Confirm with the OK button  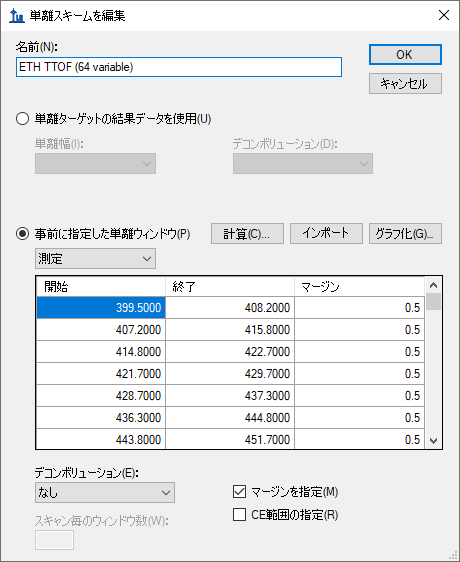pyautogui.click(x=405, y=54)
